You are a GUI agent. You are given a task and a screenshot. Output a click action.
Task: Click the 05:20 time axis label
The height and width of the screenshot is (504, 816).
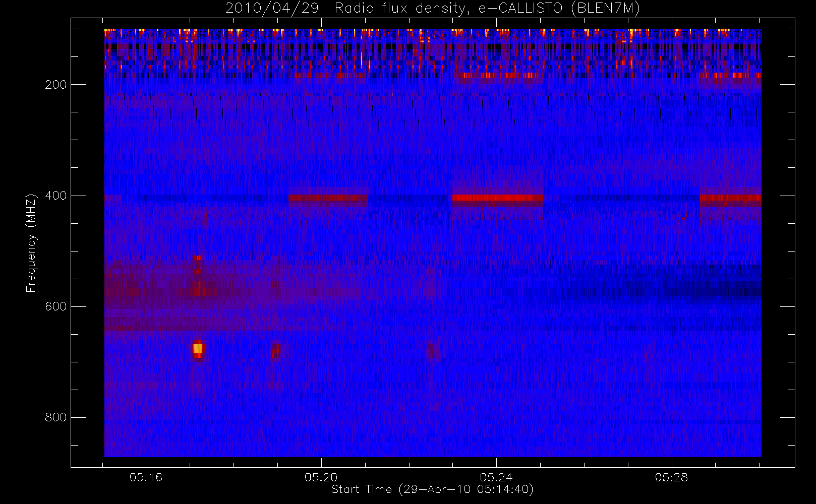click(x=321, y=477)
